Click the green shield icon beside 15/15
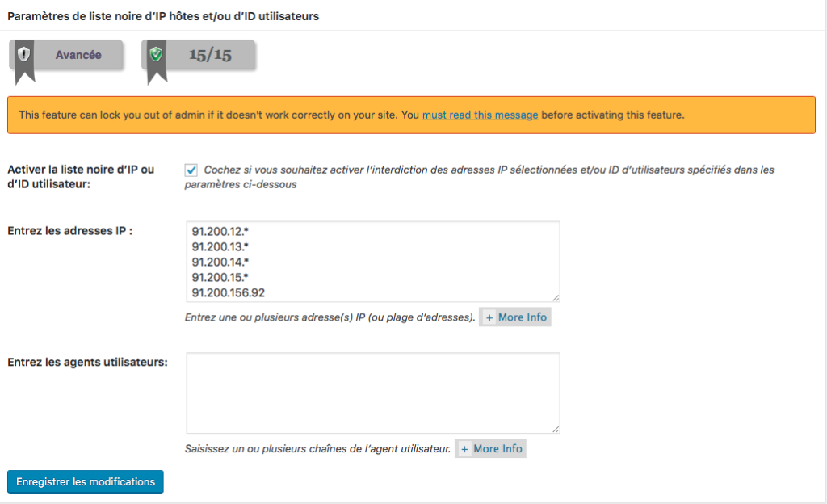This screenshot has width=827, height=504. pyautogui.click(x=157, y=55)
